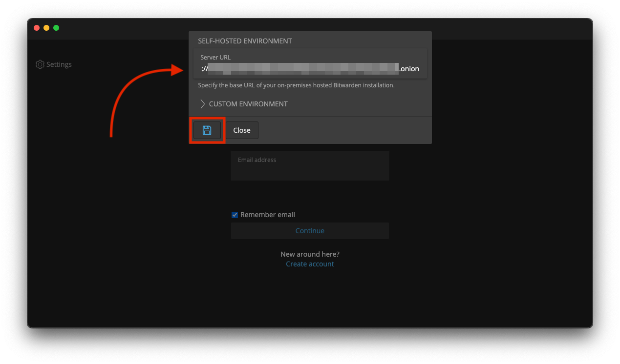Click the Server URL field label
Screen dimensions: 620x364
tap(215, 58)
